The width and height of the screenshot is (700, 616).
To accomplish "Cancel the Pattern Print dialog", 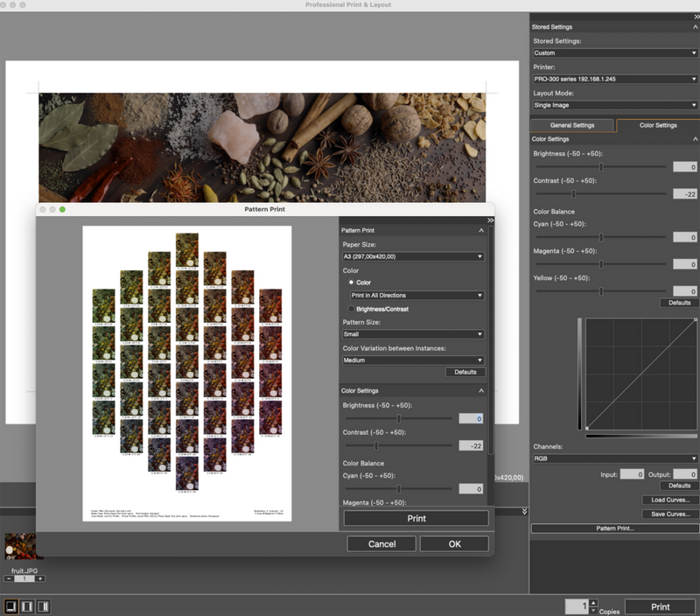I will pyautogui.click(x=381, y=543).
